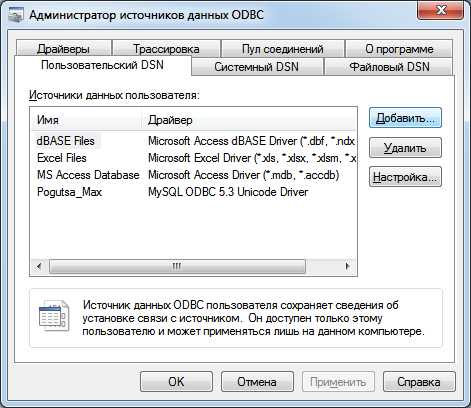Click the Microsoft Excel Driver cell
Image resolution: width=471 pixels, height=408 pixels.
252,158
